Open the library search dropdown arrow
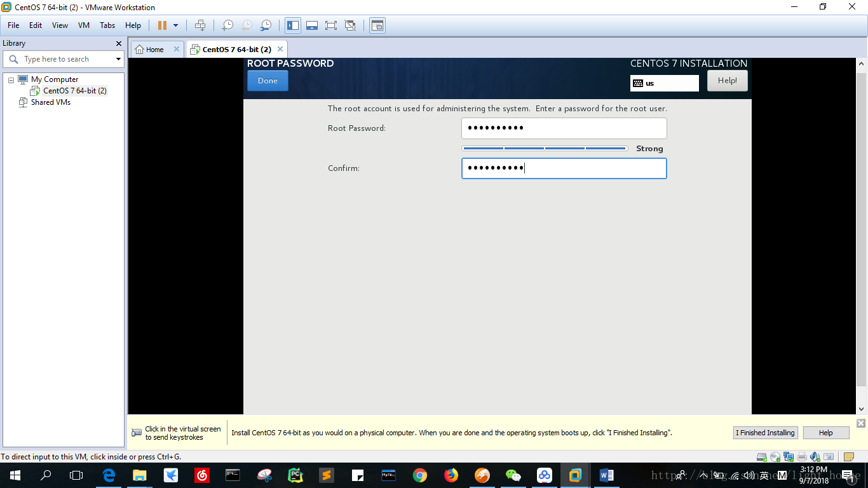Image resolution: width=868 pixels, height=488 pixels. (x=118, y=59)
